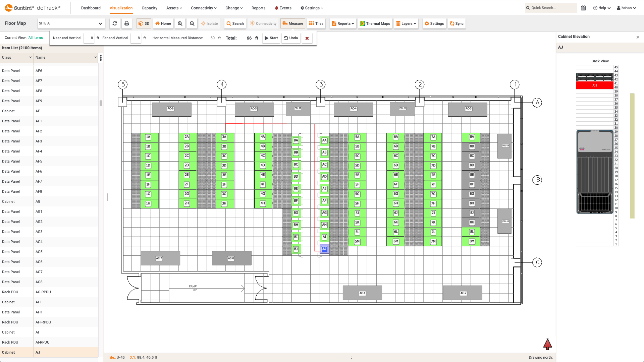Open the Tiles view icon
The height and width of the screenshot is (362, 644).
tap(316, 23)
